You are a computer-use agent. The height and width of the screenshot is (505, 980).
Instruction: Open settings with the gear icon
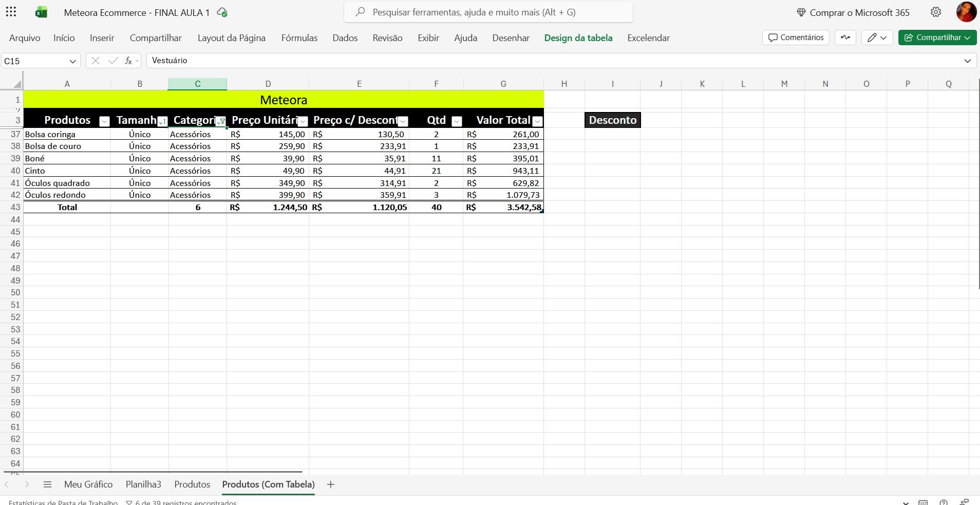click(x=936, y=12)
